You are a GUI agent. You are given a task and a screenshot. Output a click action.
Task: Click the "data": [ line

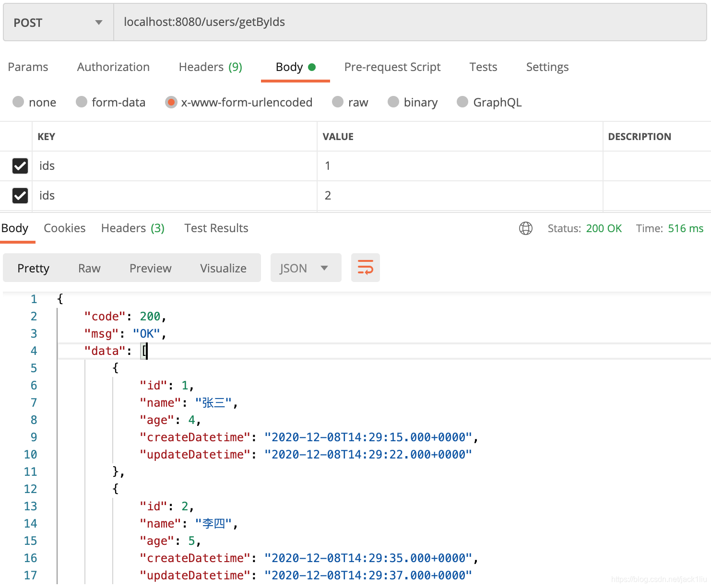(116, 351)
